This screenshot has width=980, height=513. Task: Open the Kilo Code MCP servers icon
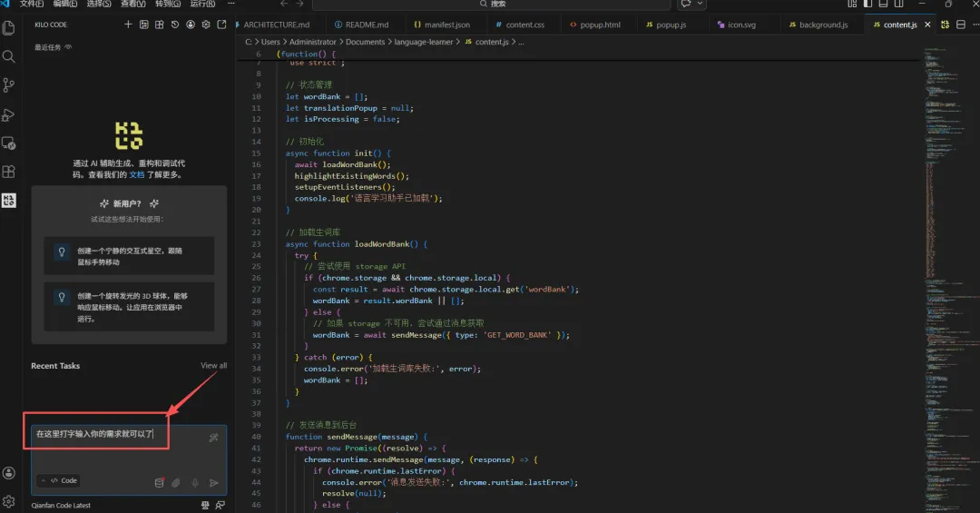pyautogui.click(x=143, y=25)
